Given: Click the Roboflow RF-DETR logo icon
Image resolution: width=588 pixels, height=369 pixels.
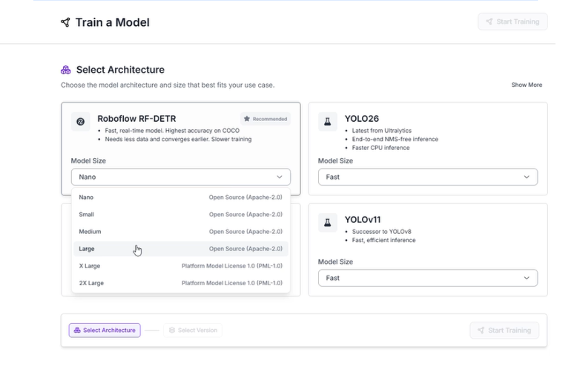Looking at the screenshot, I should pos(80,122).
